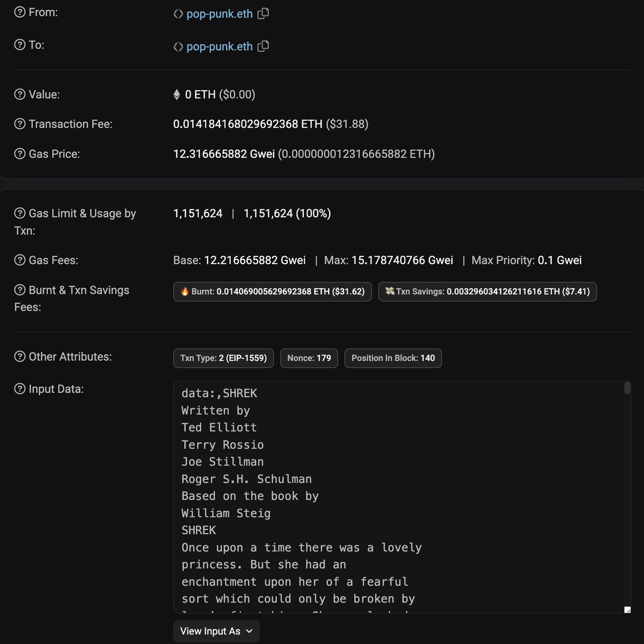The height and width of the screenshot is (644, 644).
Task: Click the 'data:,SHREK' first line
Action: 219,393
